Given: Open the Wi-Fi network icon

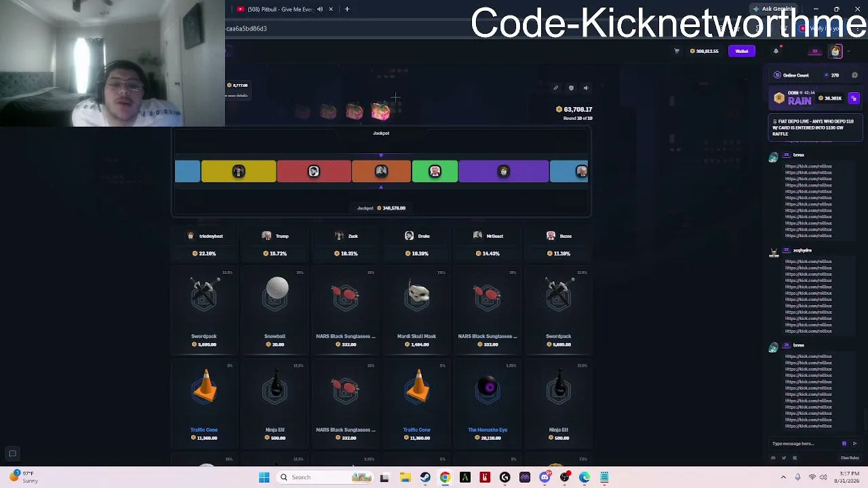Looking at the screenshot, I should 812,477.
